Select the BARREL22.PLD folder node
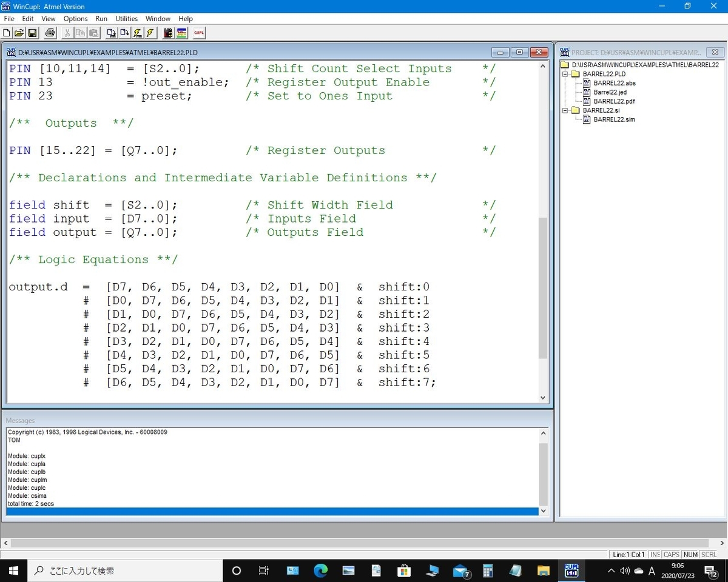This screenshot has height=582, width=728. tap(604, 74)
